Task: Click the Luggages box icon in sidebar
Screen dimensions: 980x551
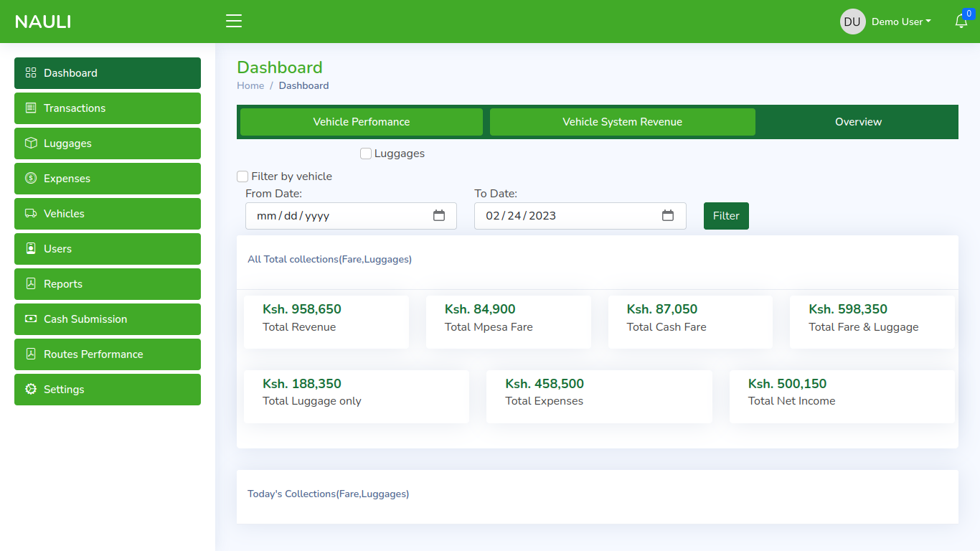Action: (31, 143)
